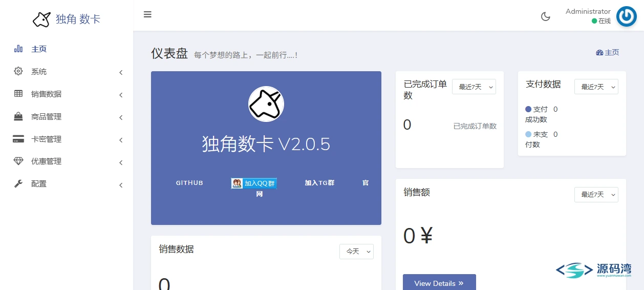
Task: Click the card icon beside 卡密管理
Action: 18,139
